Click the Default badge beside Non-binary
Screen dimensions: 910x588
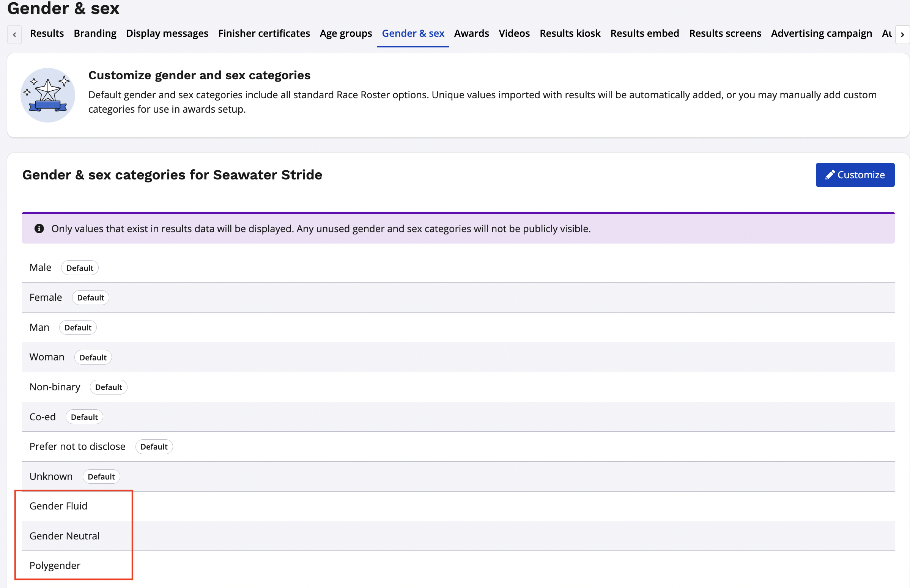coord(109,387)
